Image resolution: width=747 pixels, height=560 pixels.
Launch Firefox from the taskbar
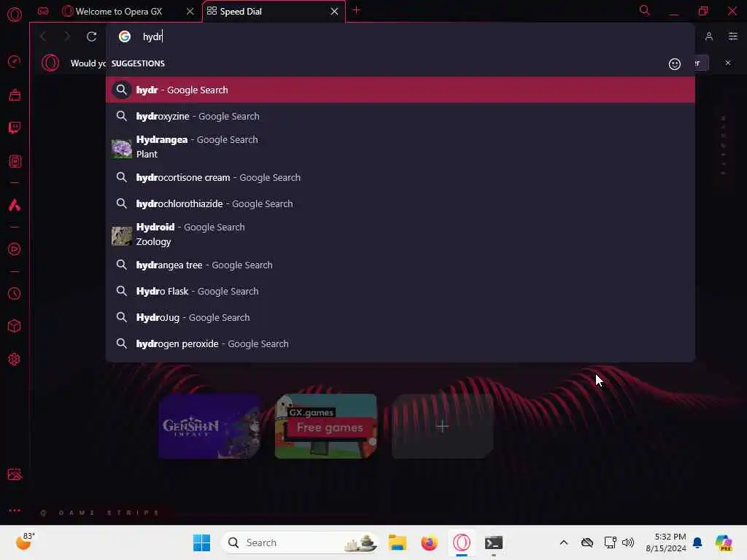(429, 542)
